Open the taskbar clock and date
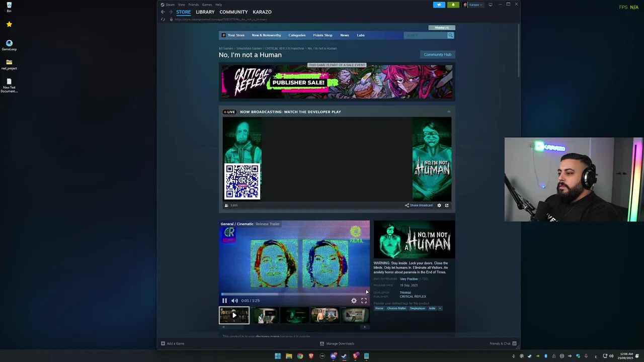 point(626,356)
